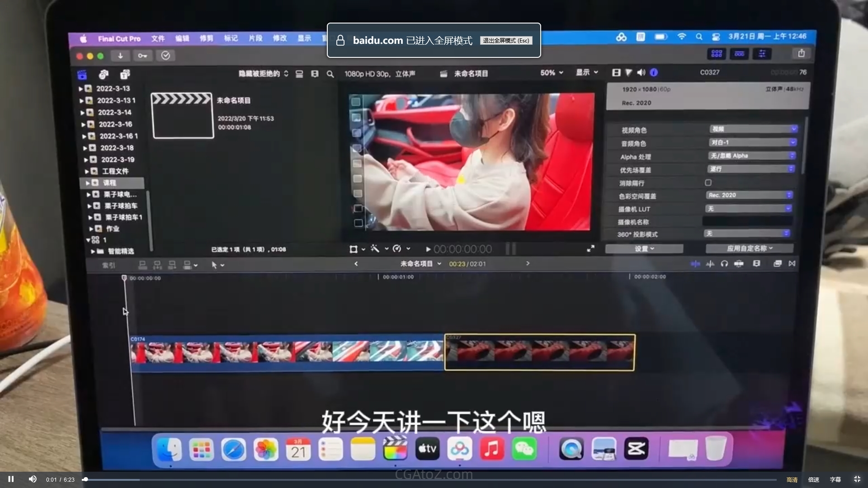Click the web video progress bar
The height and width of the screenshot is (488, 868).
pos(429,479)
